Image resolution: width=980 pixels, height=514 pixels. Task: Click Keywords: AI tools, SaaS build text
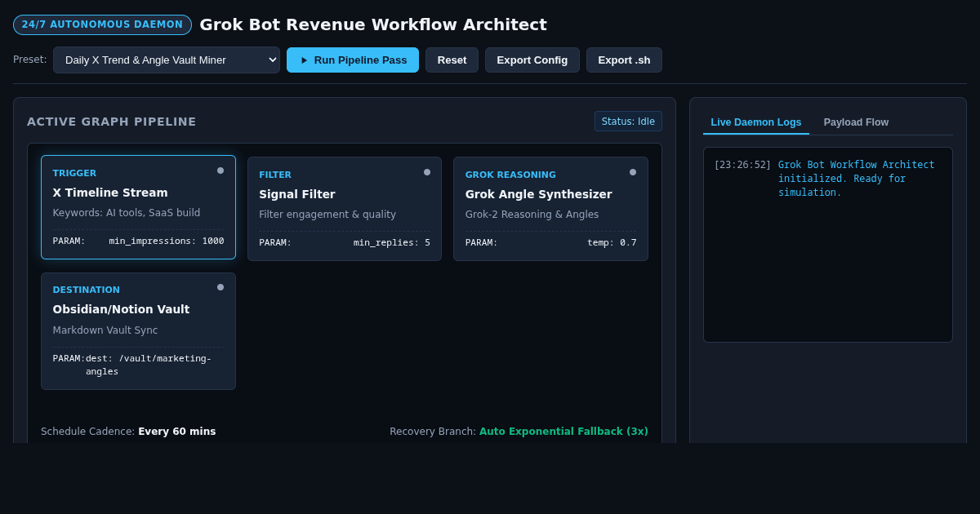click(127, 213)
